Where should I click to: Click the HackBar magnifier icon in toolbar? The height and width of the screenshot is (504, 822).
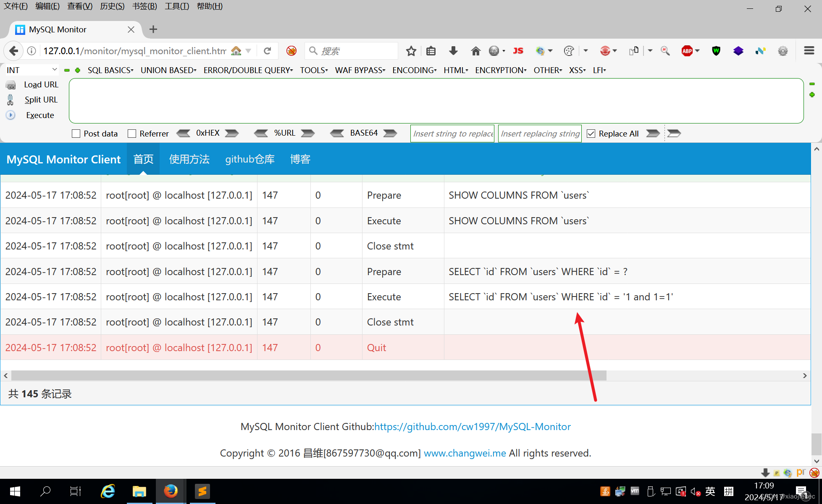pyautogui.click(x=665, y=51)
